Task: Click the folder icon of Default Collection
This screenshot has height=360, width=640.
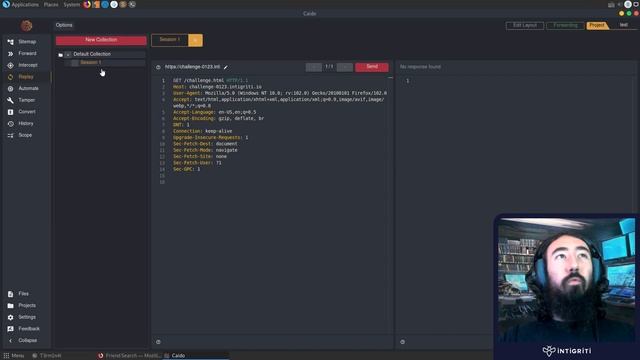Action: 60,55
